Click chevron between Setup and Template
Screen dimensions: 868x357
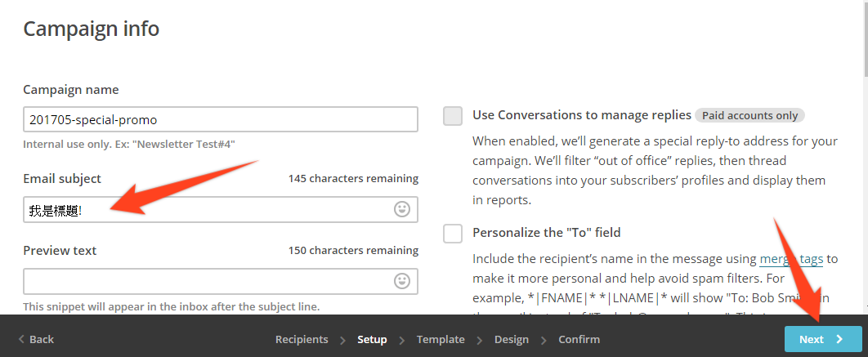point(402,340)
